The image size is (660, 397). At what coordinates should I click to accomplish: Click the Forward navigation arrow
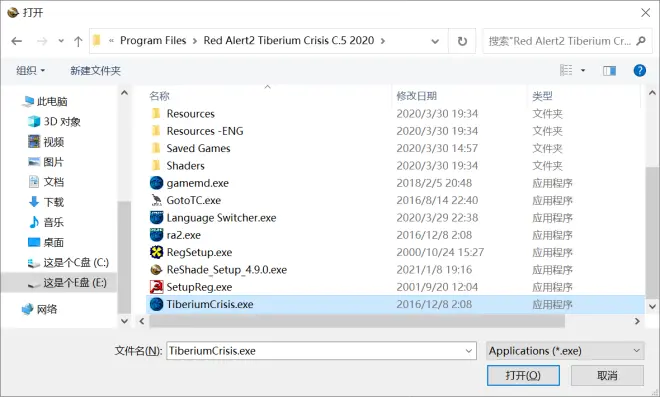(x=42, y=41)
